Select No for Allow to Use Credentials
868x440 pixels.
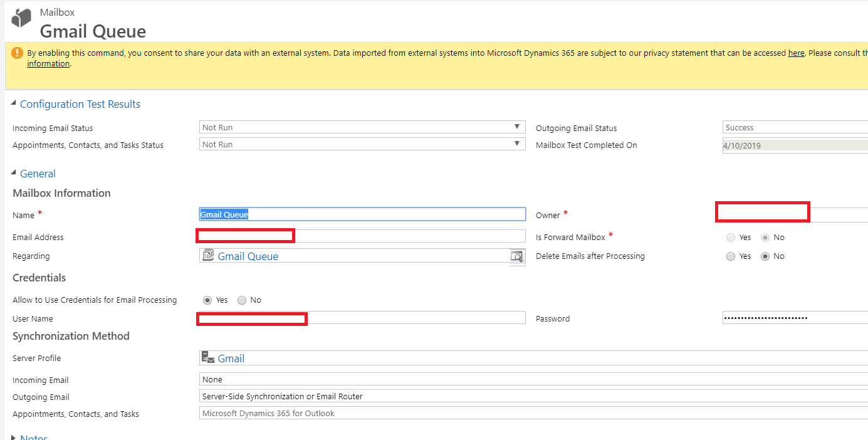click(242, 300)
